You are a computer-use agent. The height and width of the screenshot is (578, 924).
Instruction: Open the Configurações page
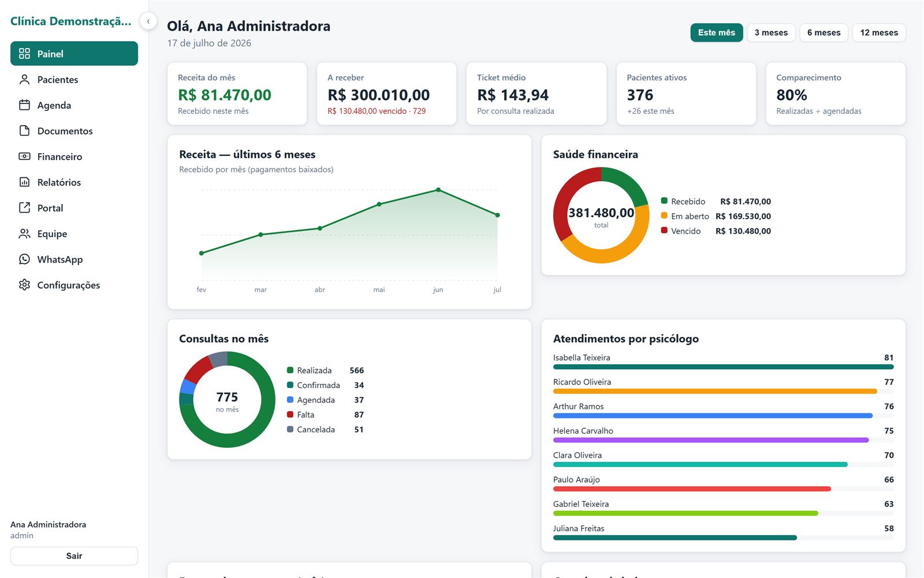pyautogui.click(x=74, y=285)
